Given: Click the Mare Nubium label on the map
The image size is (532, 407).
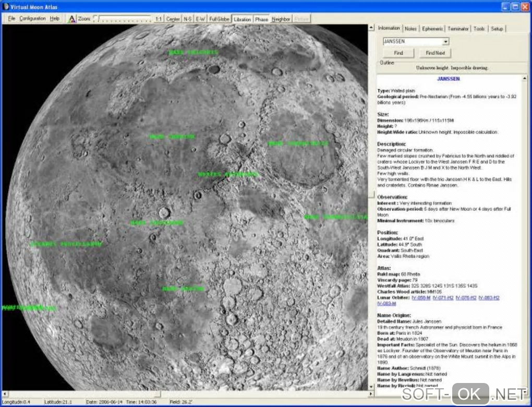Looking at the screenshot, I should point(183,289).
